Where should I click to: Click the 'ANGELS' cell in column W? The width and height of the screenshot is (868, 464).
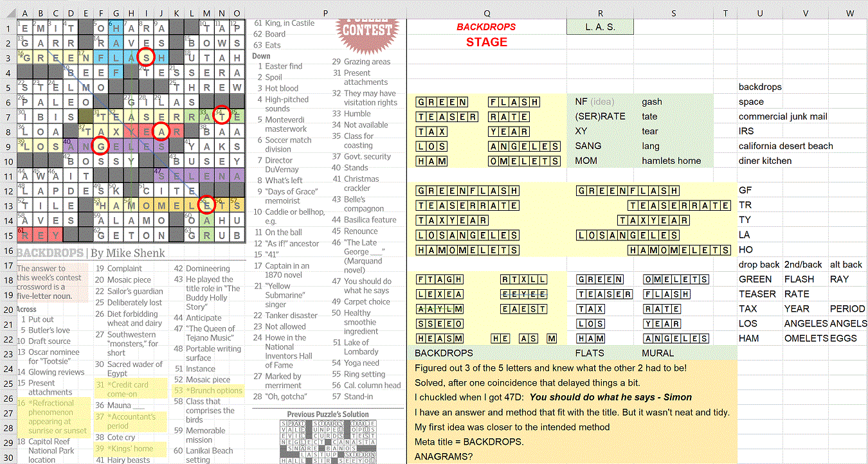pyautogui.click(x=849, y=323)
